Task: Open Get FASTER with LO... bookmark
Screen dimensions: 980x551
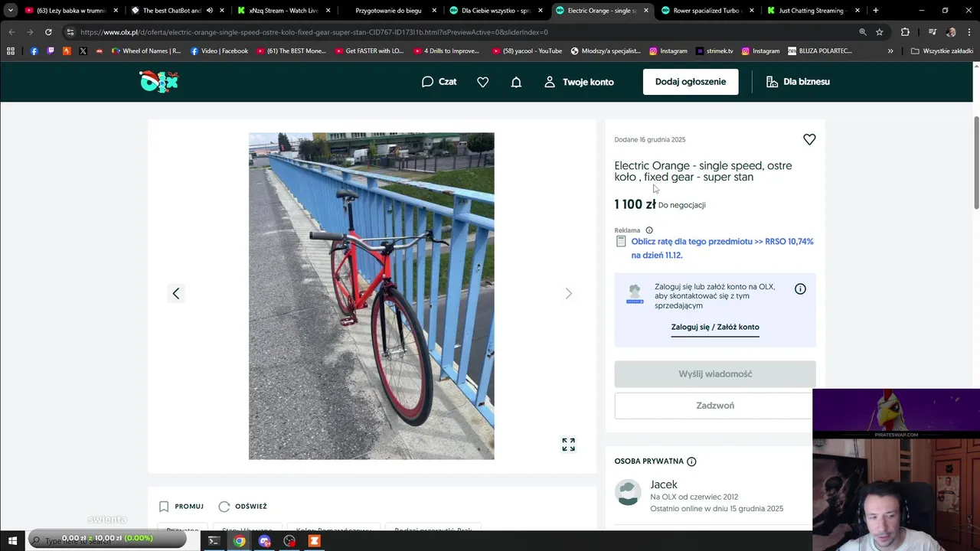Action: pos(370,51)
